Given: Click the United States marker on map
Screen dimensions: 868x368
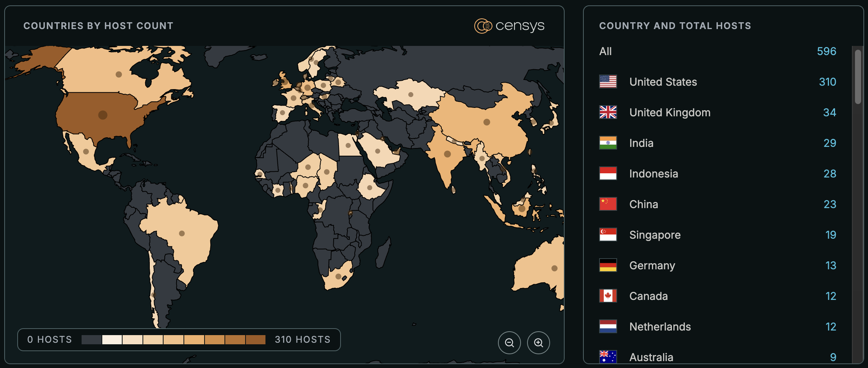Looking at the screenshot, I should [x=103, y=115].
